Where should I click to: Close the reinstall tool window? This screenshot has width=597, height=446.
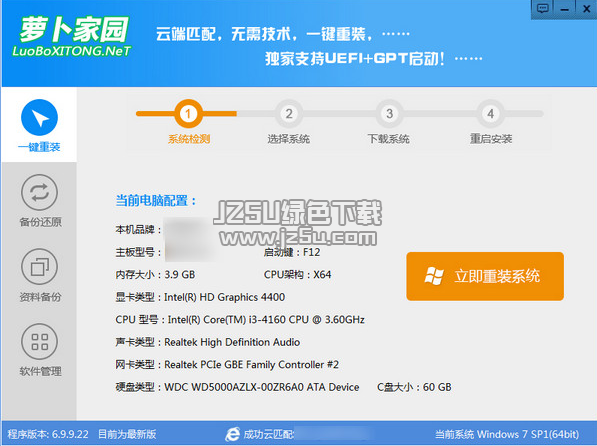click(x=587, y=9)
